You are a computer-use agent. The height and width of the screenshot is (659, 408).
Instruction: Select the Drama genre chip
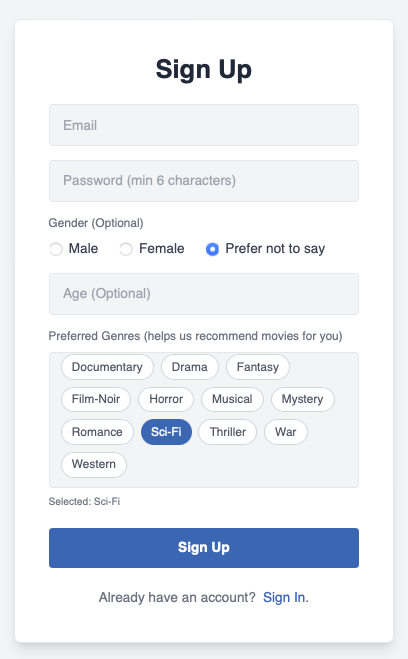(190, 367)
